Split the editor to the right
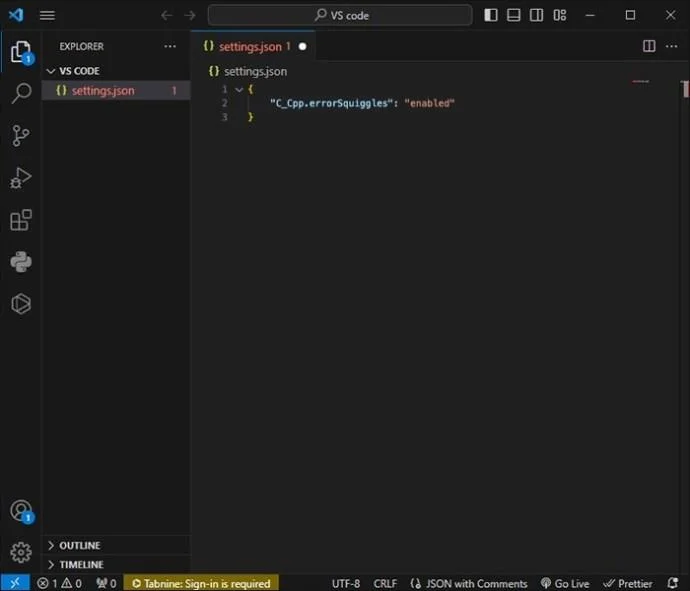This screenshot has height=591, width=690. coord(649,46)
